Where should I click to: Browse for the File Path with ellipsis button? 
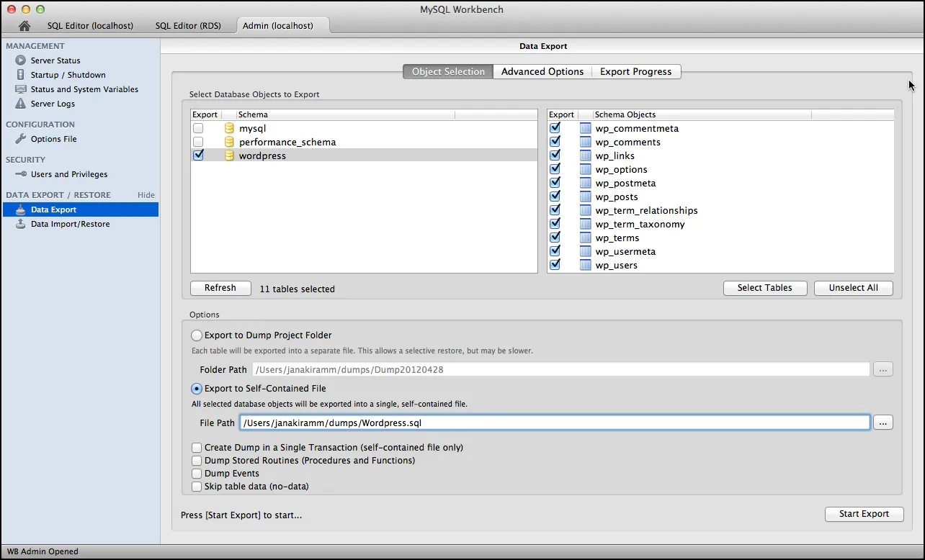pyautogui.click(x=883, y=423)
